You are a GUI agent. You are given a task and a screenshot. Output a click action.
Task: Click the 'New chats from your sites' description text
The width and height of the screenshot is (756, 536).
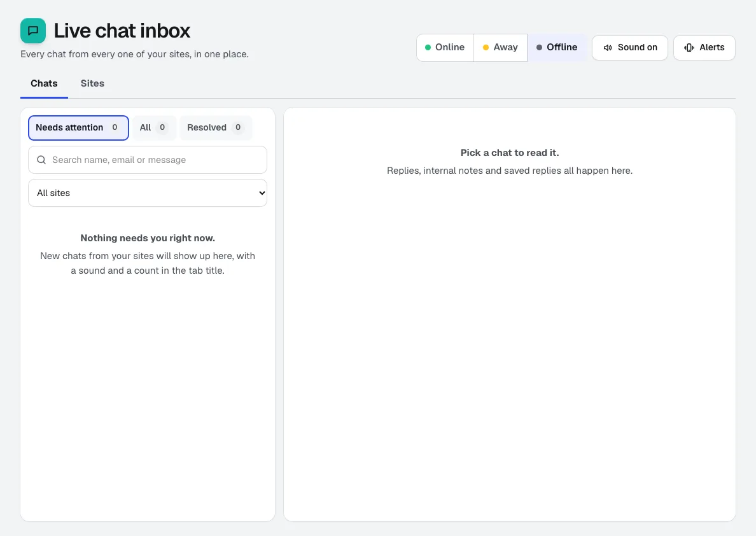click(x=148, y=264)
